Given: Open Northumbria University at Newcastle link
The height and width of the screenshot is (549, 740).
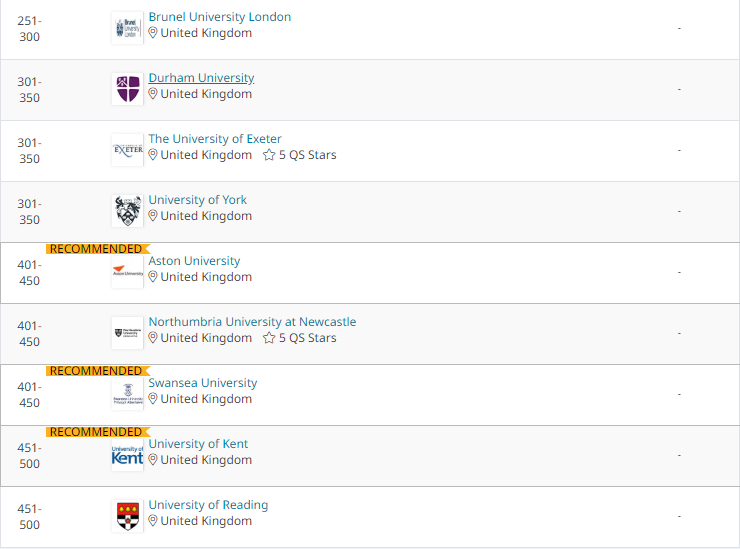Looking at the screenshot, I should coord(252,322).
